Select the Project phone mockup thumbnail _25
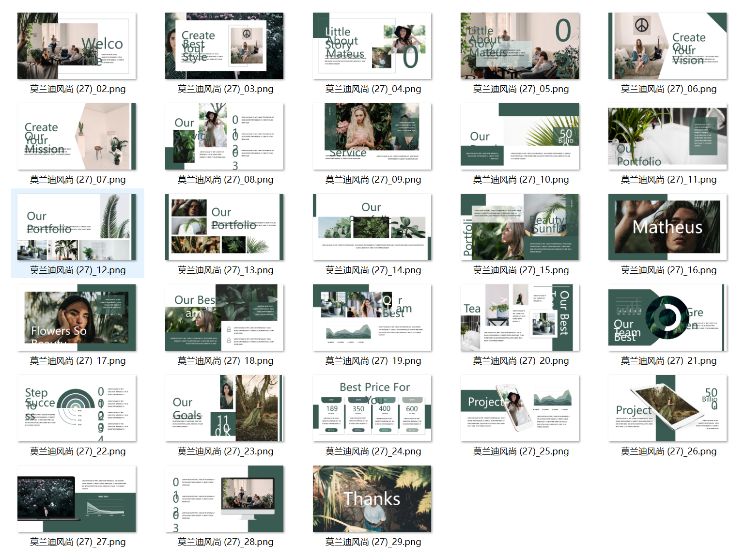This screenshot has height=560, width=745. pyautogui.click(x=520, y=408)
